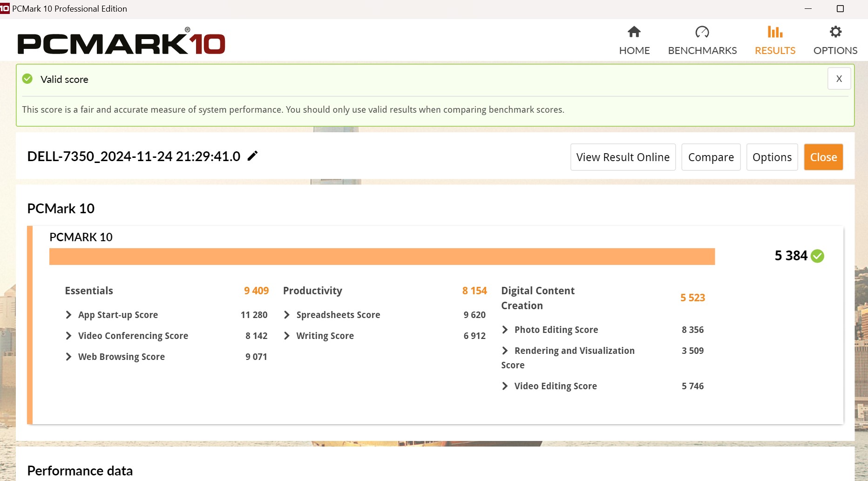Dismiss the Valid score notification with X

click(x=839, y=79)
